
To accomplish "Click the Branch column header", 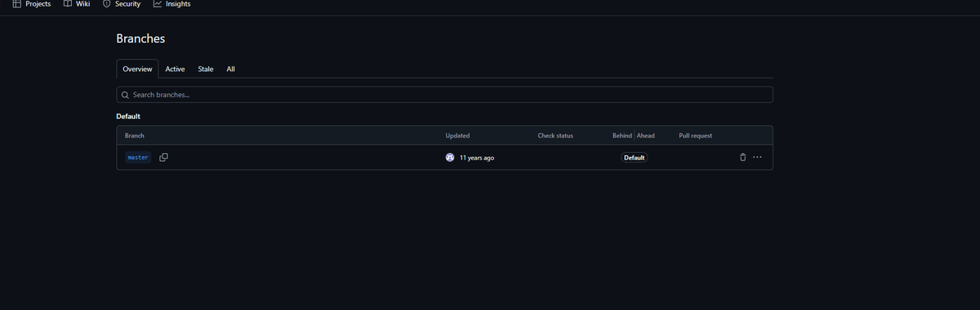I will pos(135,135).
